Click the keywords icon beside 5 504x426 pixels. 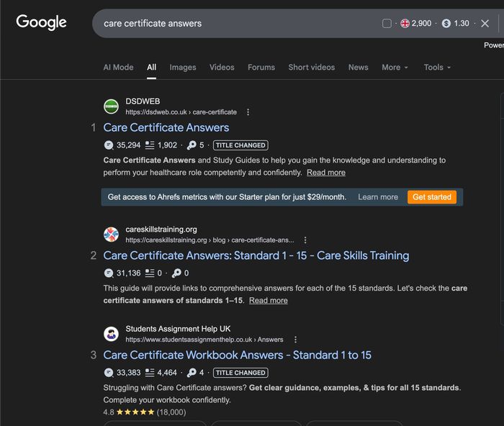pyautogui.click(x=192, y=145)
